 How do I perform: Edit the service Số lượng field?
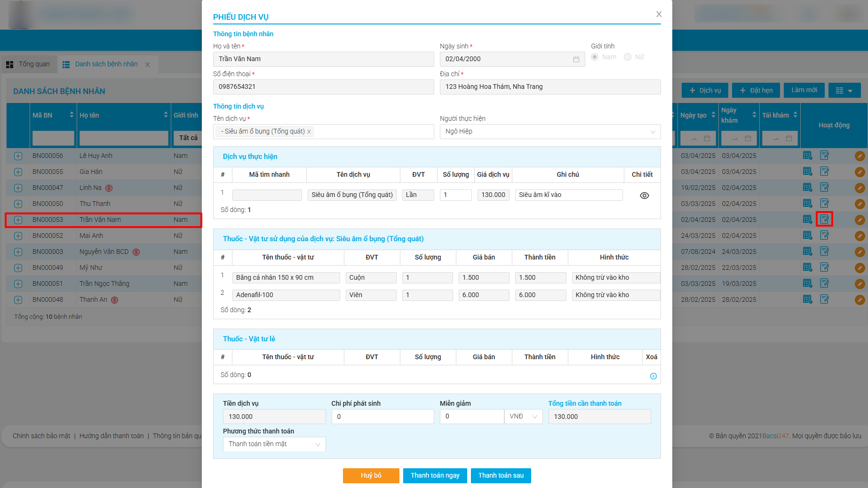(455, 195)
